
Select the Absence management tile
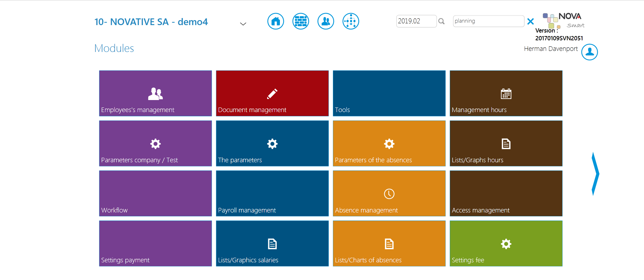389,193
